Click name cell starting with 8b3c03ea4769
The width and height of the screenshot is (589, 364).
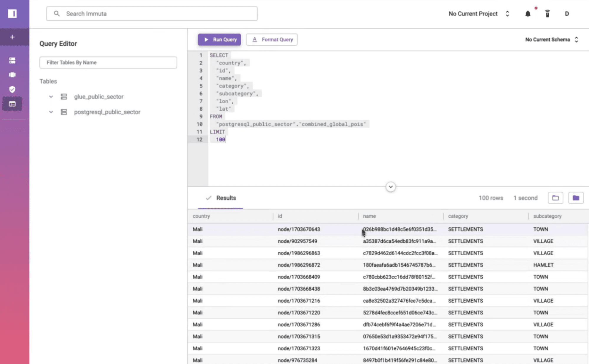(x=400, y=289)
